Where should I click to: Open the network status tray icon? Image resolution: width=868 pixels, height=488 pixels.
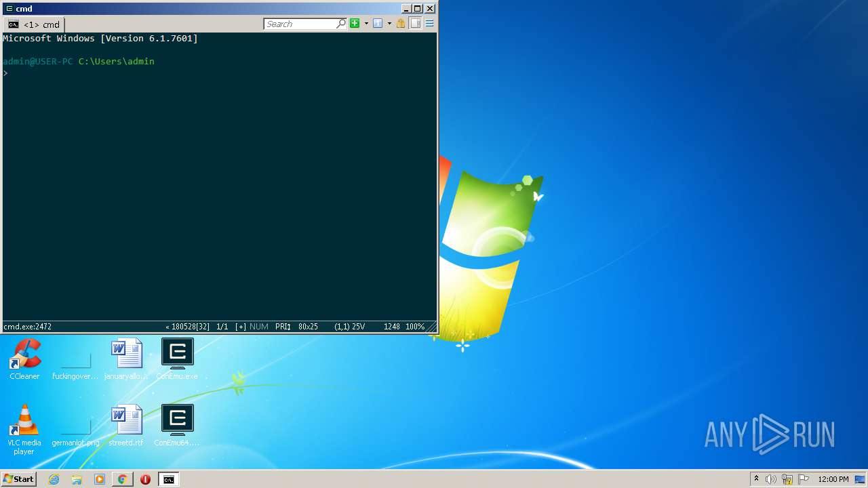[x=787, y=479]
